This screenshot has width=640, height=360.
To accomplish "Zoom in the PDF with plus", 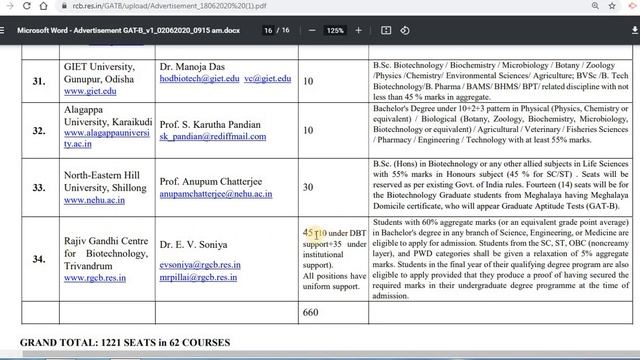I will 358,30.
